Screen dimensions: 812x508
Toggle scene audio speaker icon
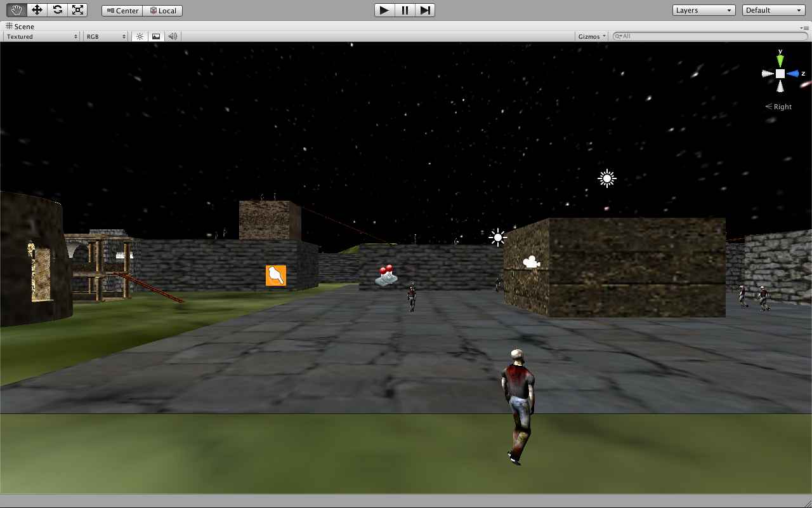point(172,36)
